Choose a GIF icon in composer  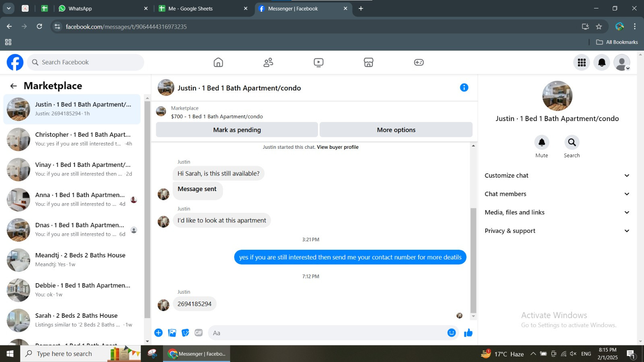pos(198,333)
